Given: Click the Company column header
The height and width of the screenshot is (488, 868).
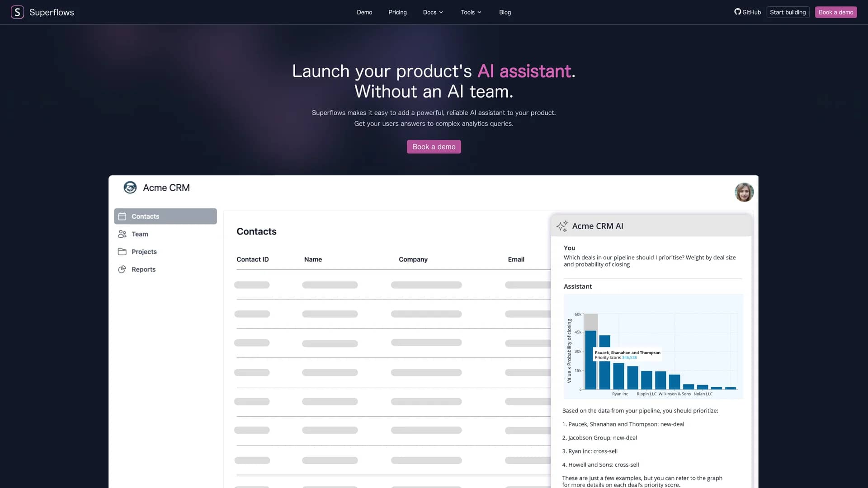Looking at the screenshot, I should [413, 259].
